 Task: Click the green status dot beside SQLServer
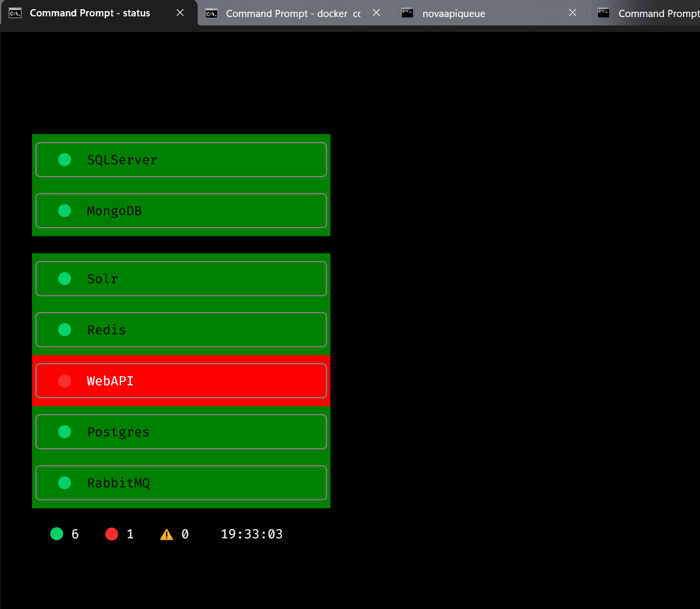point(64,160)
